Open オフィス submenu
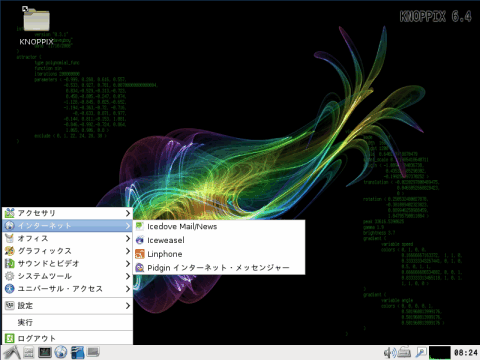 [67, 238]
